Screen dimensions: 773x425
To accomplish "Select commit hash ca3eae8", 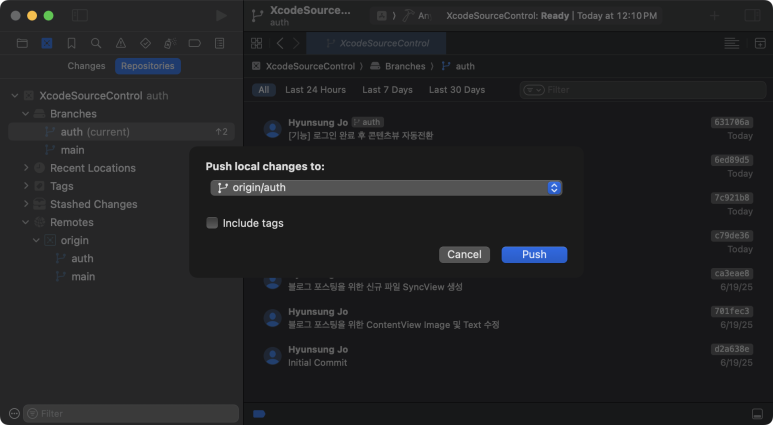I will pos(732,274).
